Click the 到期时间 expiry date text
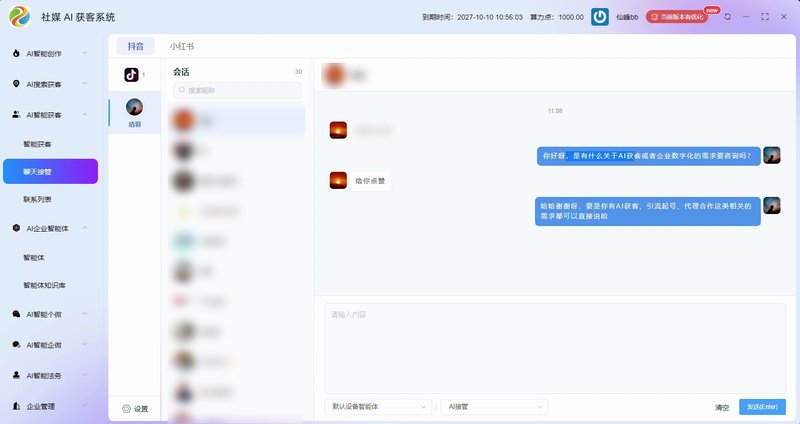The width and height of the screenshot is (800, 424). click(472, 17)
